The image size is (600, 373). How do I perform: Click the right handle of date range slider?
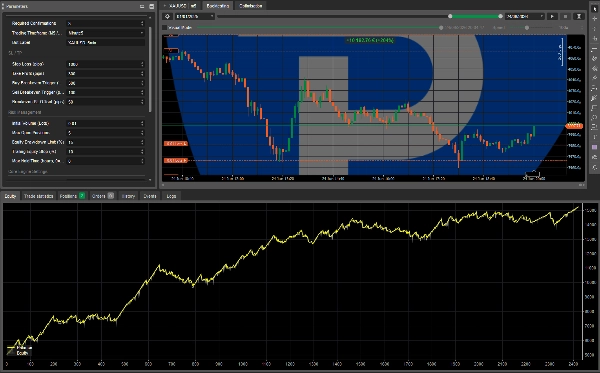500,16
